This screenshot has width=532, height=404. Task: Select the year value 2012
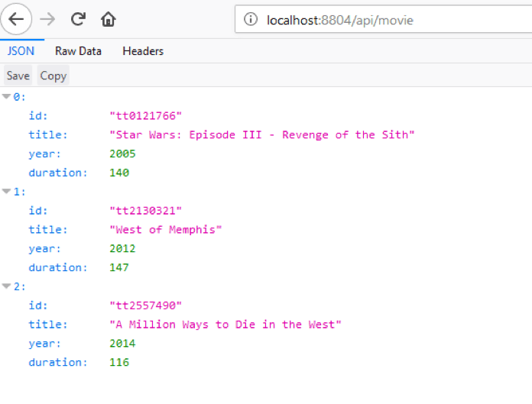click(x=122, y=248)
